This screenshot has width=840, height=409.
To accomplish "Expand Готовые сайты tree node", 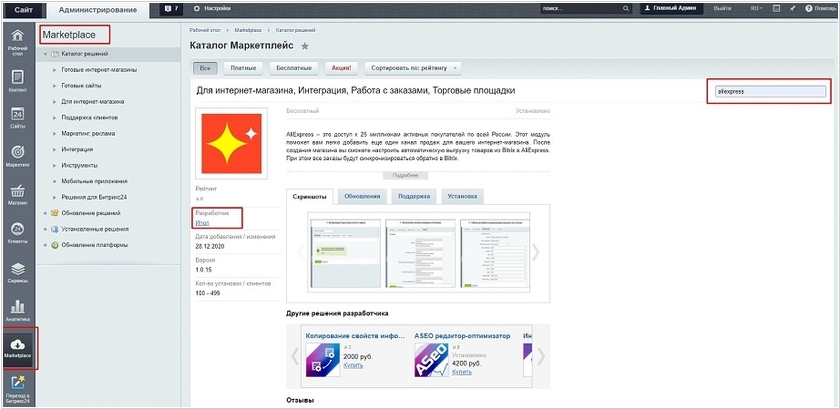I will pyautogui.click(x=54, y=86).
